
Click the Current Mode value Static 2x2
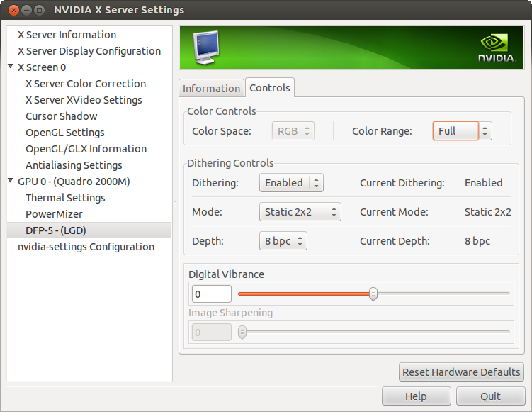pyautogui.click(x=488, y=212)
